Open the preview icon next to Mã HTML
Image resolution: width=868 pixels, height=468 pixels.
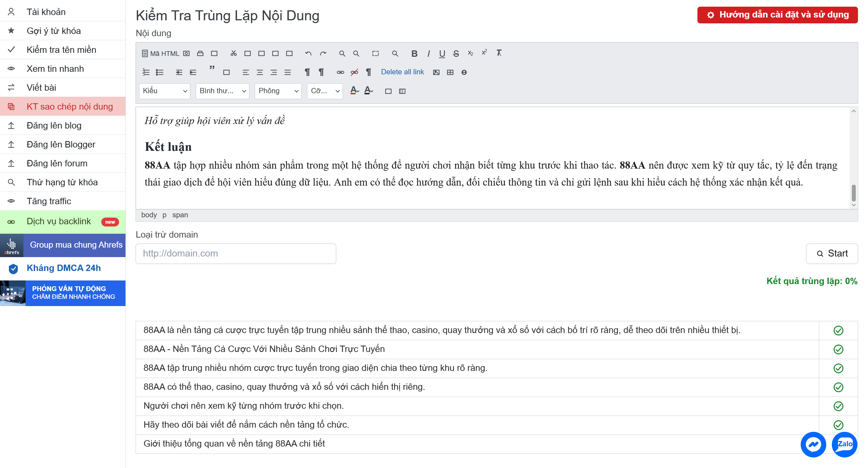186,53
